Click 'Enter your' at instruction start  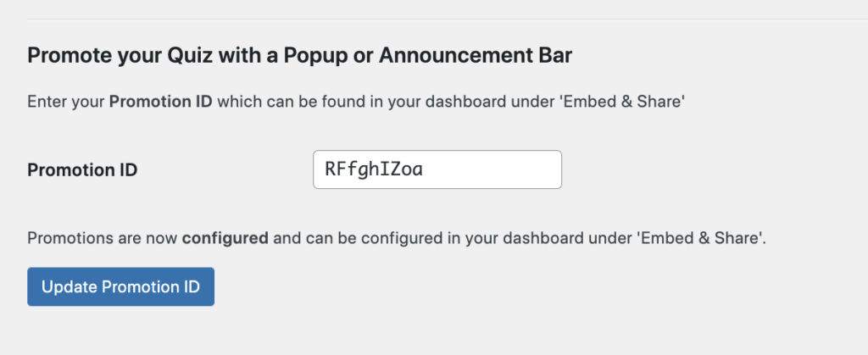click(x=66, y=103)
